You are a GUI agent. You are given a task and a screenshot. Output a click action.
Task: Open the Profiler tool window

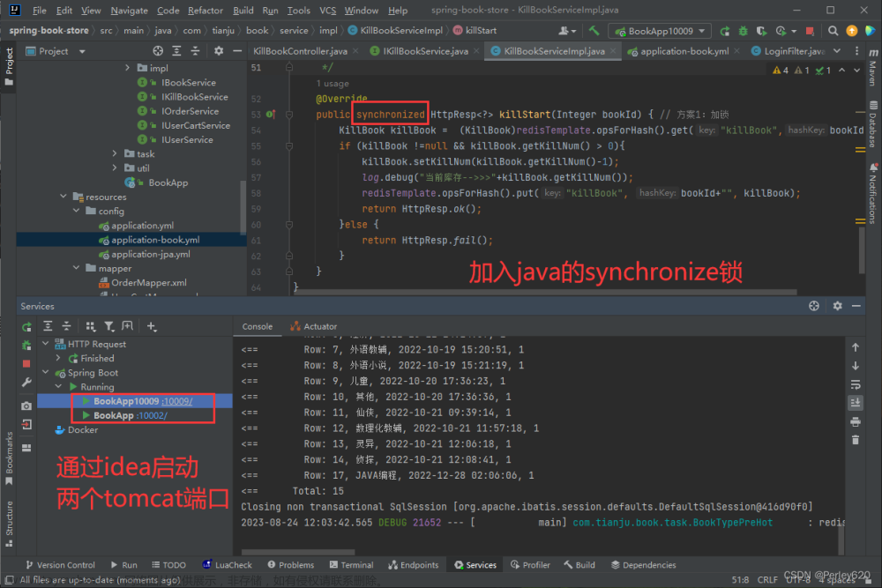(530, 565)
